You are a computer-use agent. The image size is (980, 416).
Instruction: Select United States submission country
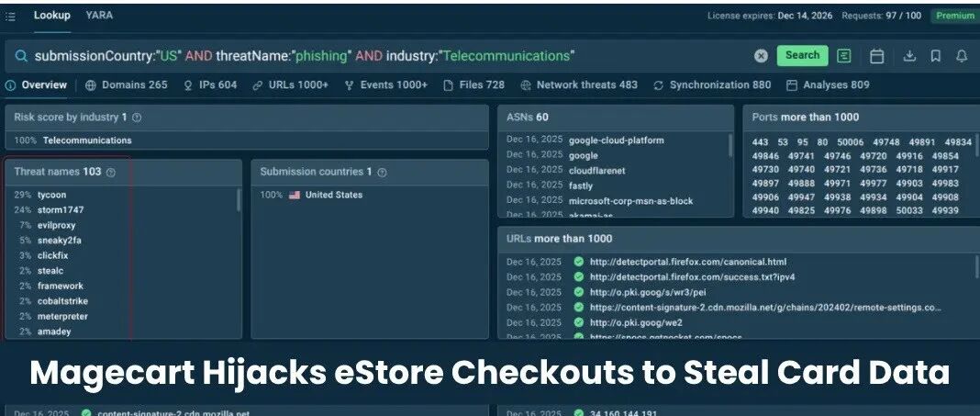(x=334, y=195)
